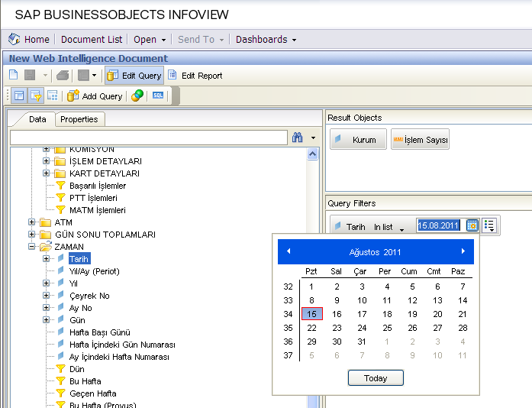Open the Dashboards menu
Screen dimensions: 532x408
[x=266, y=40]
